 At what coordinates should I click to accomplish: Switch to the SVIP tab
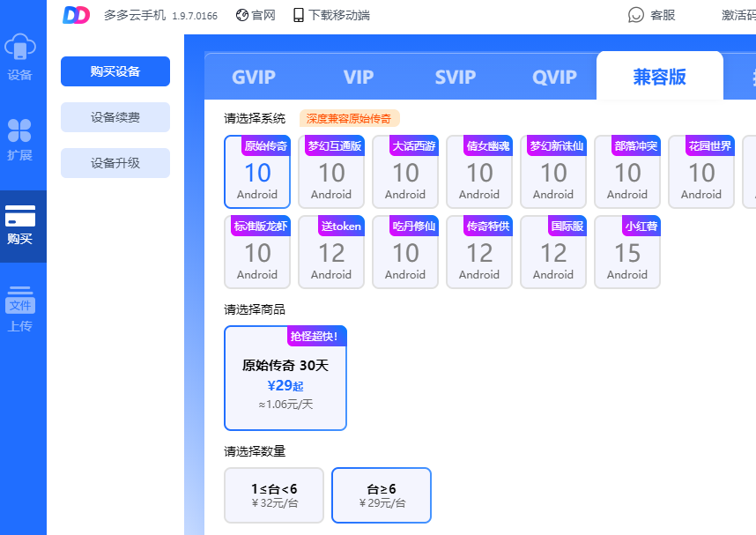(456, 78)
